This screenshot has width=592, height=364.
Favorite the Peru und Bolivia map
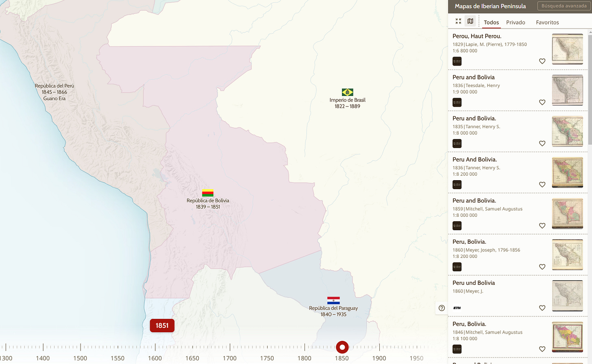point(542,308)
